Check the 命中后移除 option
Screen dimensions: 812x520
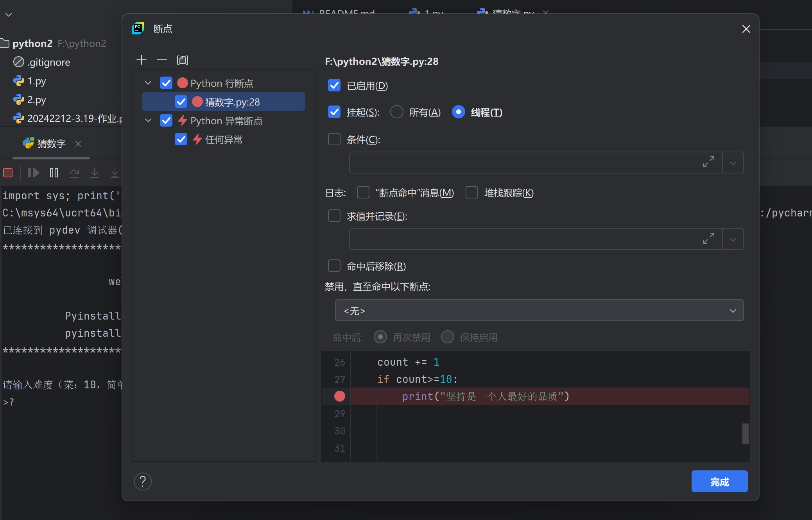(x=334, y=266)
